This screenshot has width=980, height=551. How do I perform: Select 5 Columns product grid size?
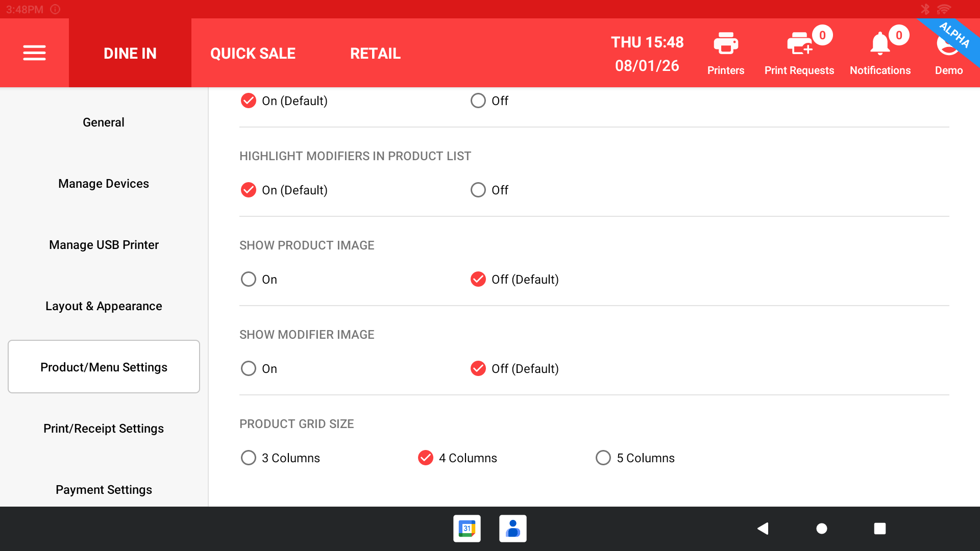[x=603, y=458]
